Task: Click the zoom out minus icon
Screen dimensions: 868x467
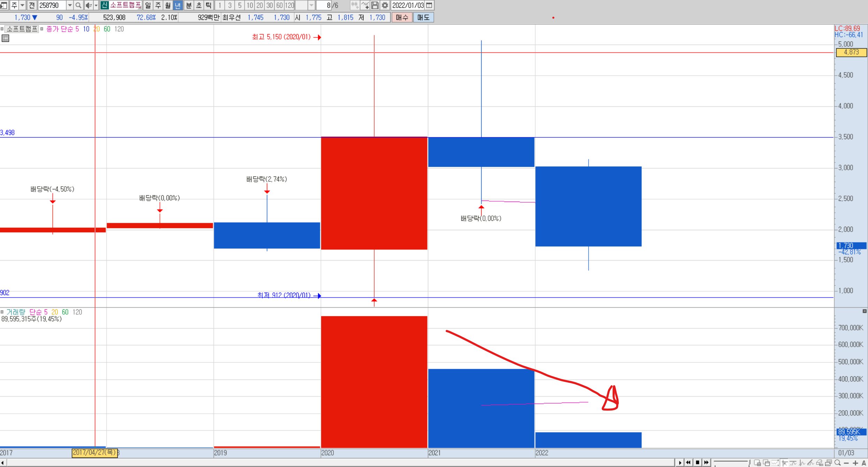Action: tap(846, 463)
